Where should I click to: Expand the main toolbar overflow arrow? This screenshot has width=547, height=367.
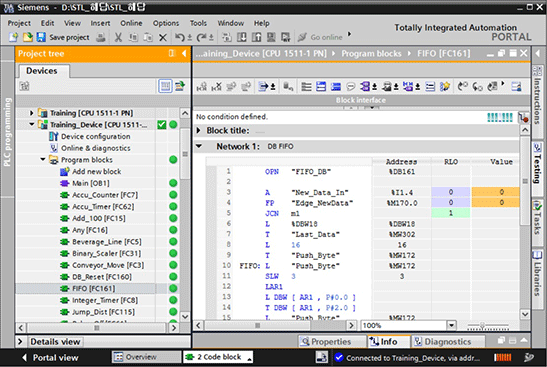[349, 34]
